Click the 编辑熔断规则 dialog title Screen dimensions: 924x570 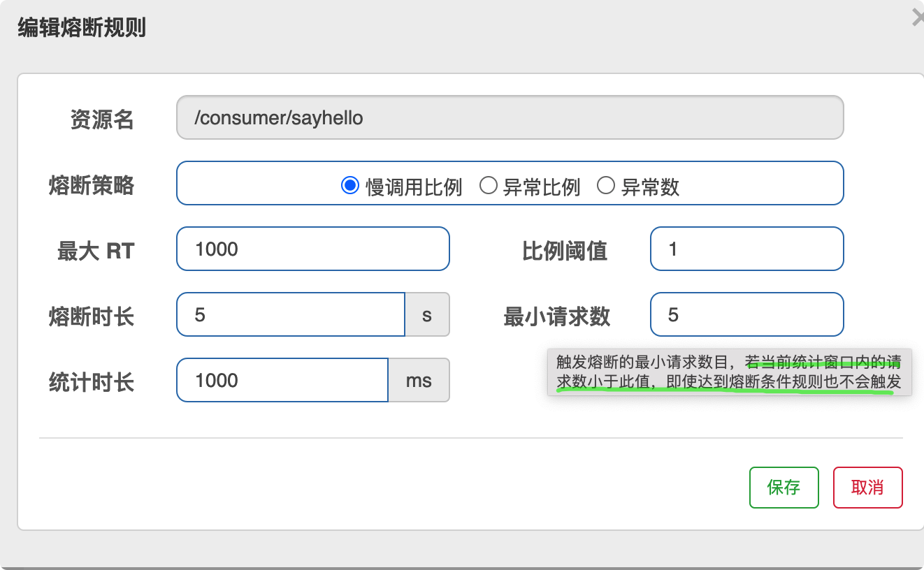(82, 29)
